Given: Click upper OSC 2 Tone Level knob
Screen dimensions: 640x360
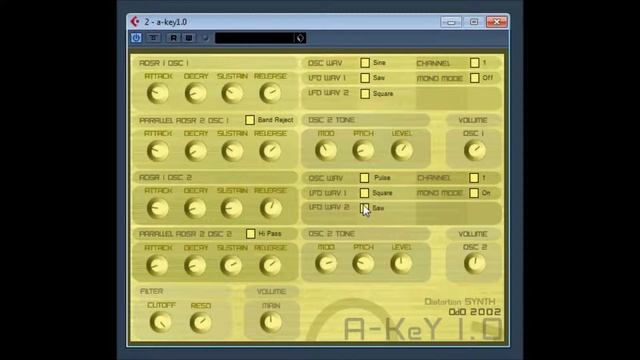Looking at the screenshot, I should click(x=402, y=151).
